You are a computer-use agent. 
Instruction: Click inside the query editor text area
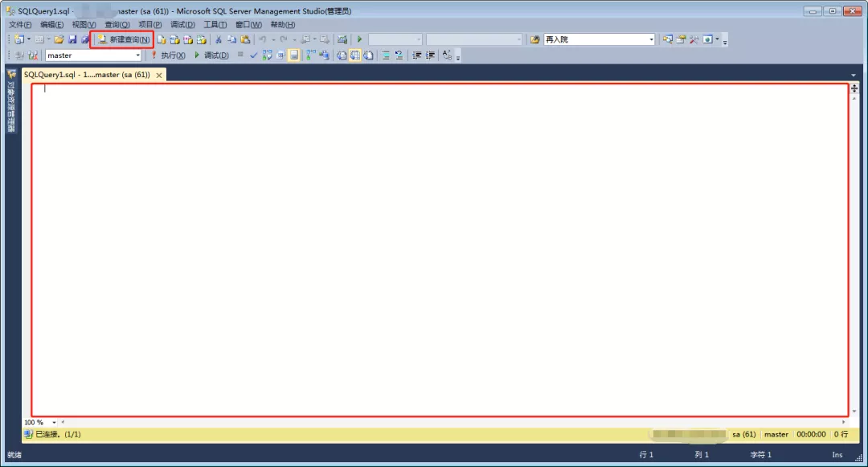click(x=440, y=249)
